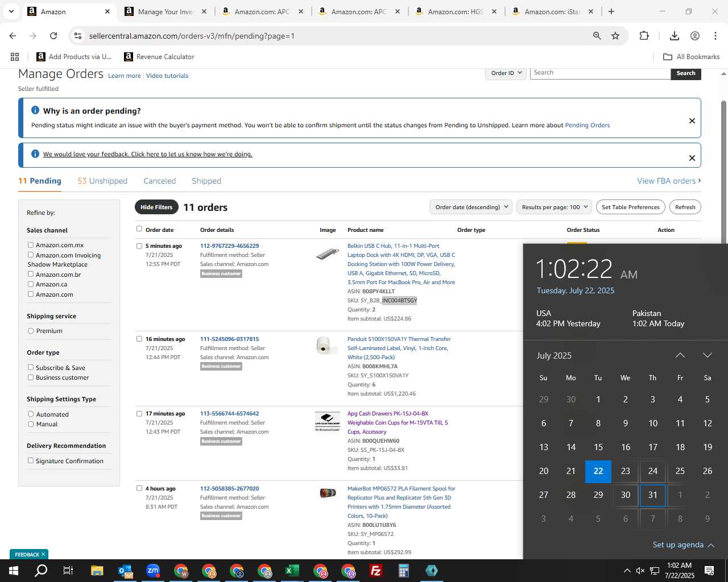Open the Chrome profile avatar icon

coord(695,36)
